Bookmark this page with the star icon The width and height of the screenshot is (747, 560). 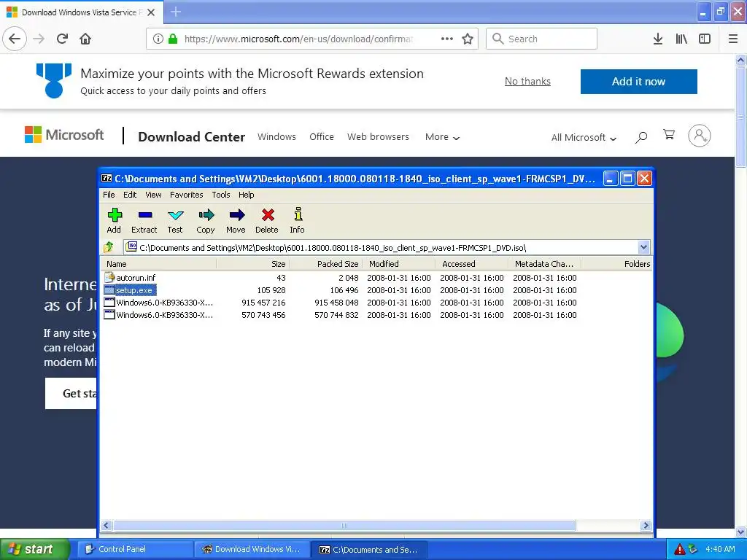pos(468,39)
